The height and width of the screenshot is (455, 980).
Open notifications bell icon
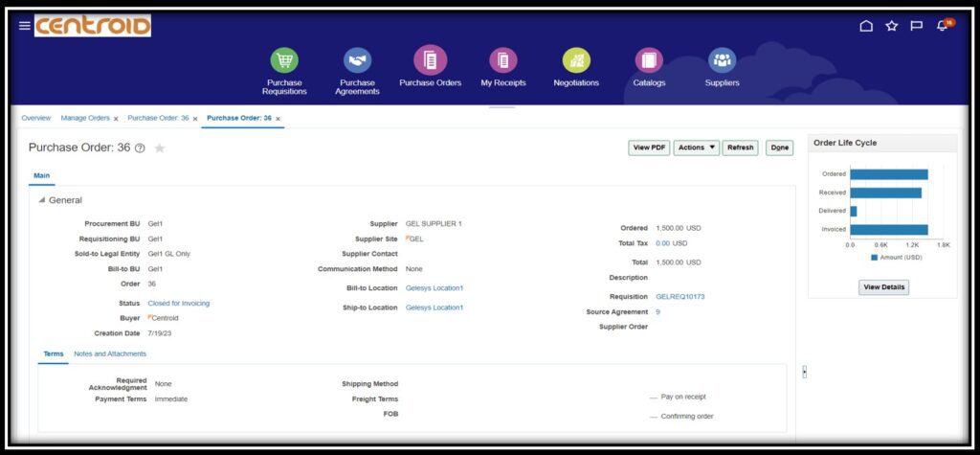[x=942, y=26]
